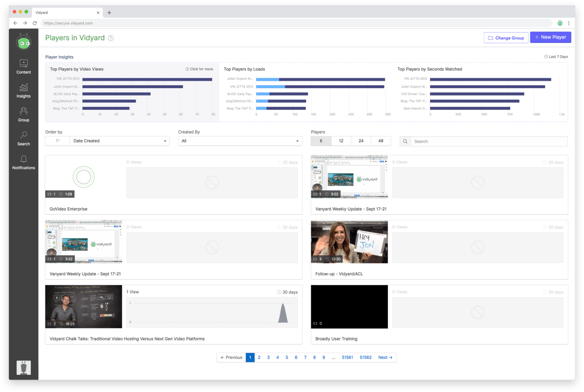The height and width of the screenshot is (392, 584).
Task: Open the Group icon in sidebar
Action: coord(24,111)
